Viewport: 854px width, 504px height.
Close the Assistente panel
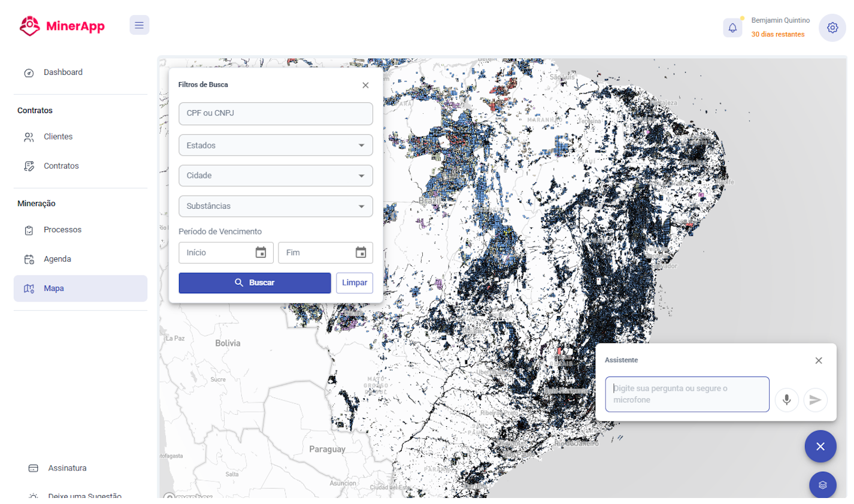coord(819,360)
